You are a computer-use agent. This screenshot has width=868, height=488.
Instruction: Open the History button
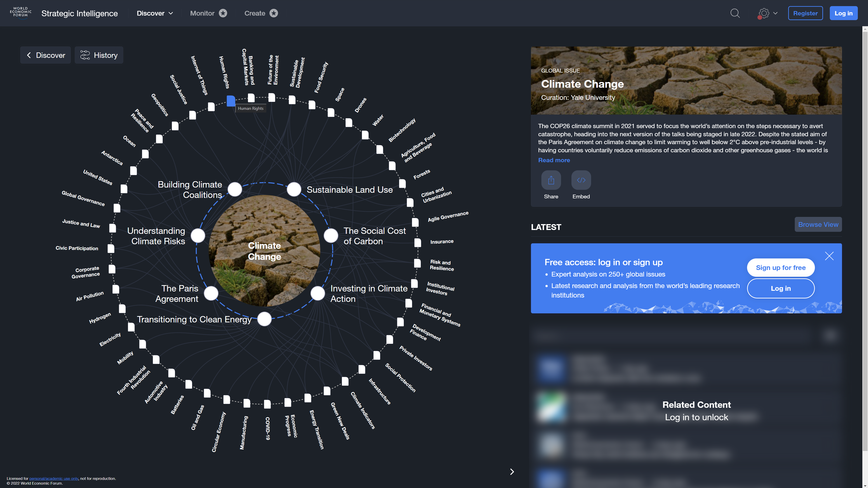[x=99, y=55]
